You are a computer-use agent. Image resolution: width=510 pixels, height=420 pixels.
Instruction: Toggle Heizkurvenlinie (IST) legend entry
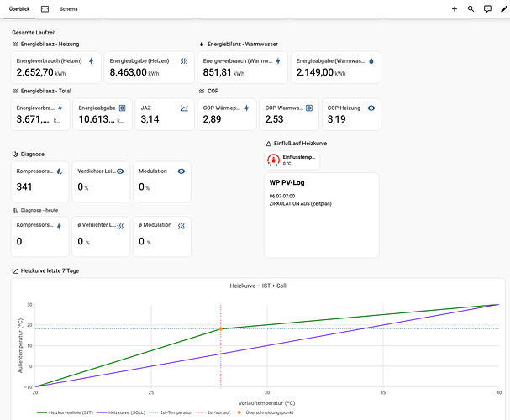click(x=65, y=412)
